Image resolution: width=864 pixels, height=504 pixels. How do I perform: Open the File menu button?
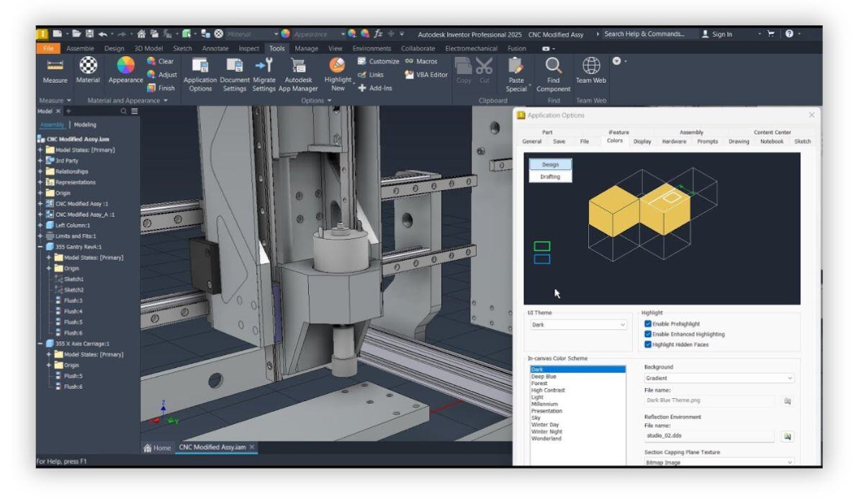coord(48,48)
